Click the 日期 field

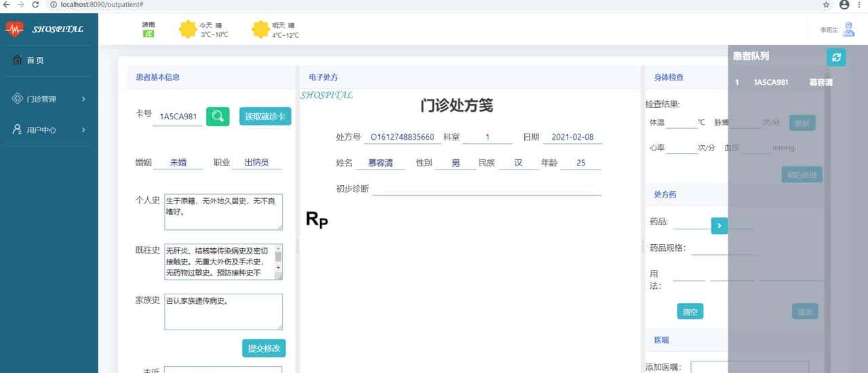572,137
